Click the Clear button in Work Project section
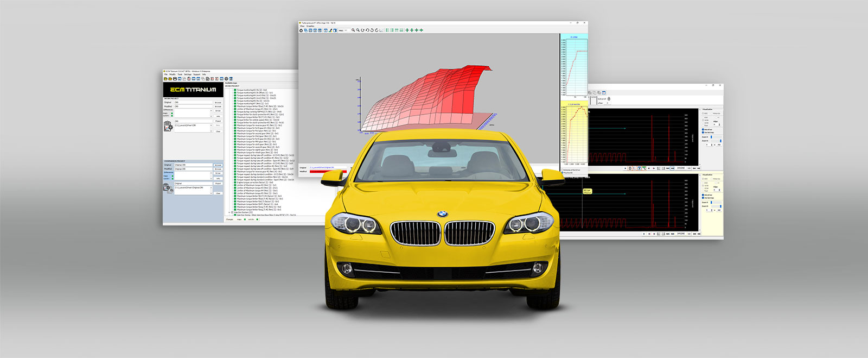This screenshot has width=868, height=358. [218, 131]
